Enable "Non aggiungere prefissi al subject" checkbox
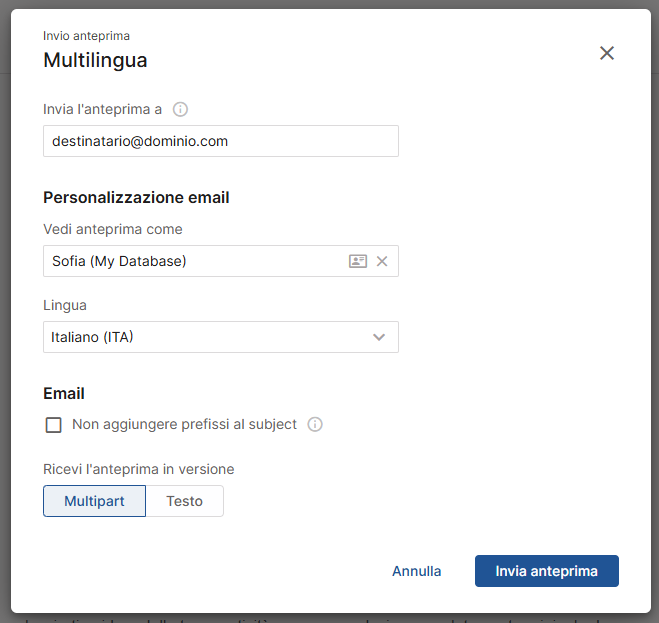 [54, 425]
